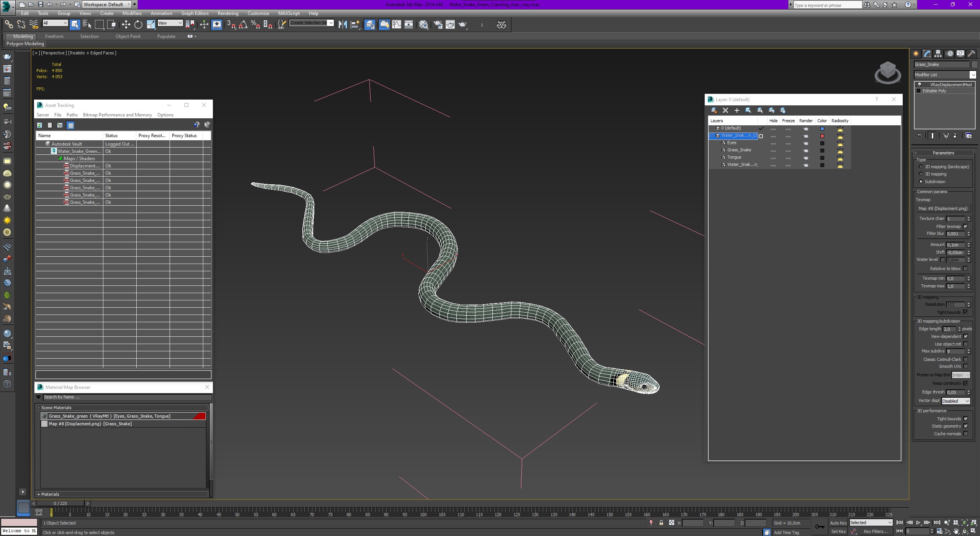This screenshot has width=980, height=536.
Task: Open the selection filter All dropdown
Action: [55, 23]
